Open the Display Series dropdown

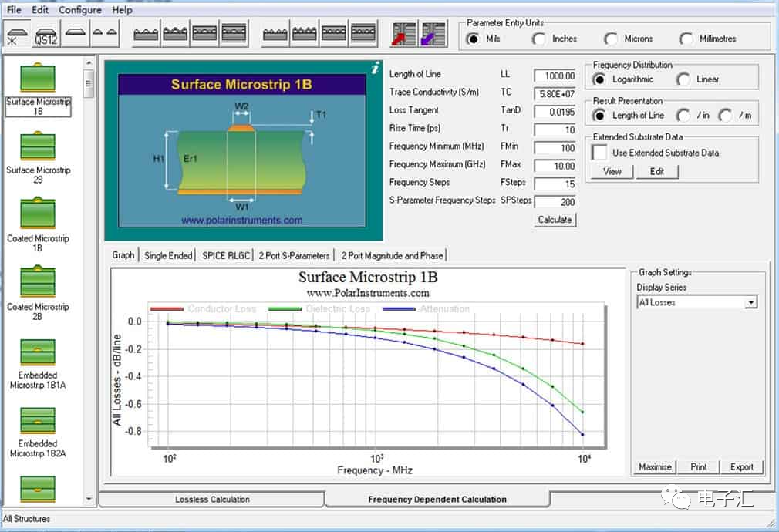tap(750, 303)
